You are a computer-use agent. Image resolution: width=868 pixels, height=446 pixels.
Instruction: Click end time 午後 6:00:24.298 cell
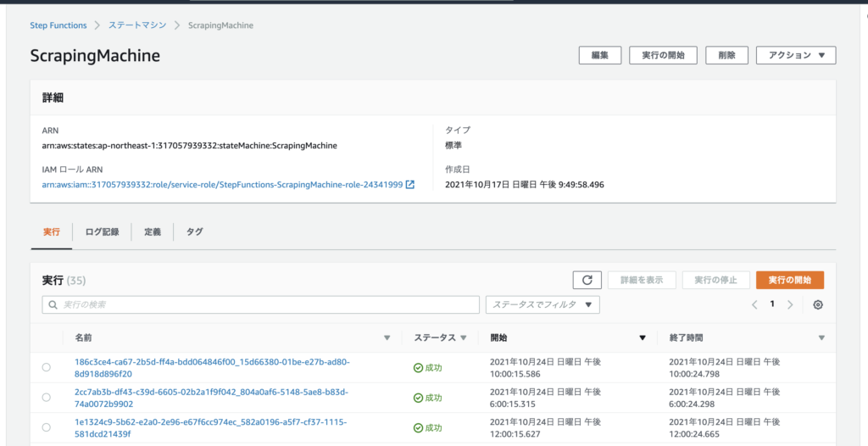(x=725, y=398)
